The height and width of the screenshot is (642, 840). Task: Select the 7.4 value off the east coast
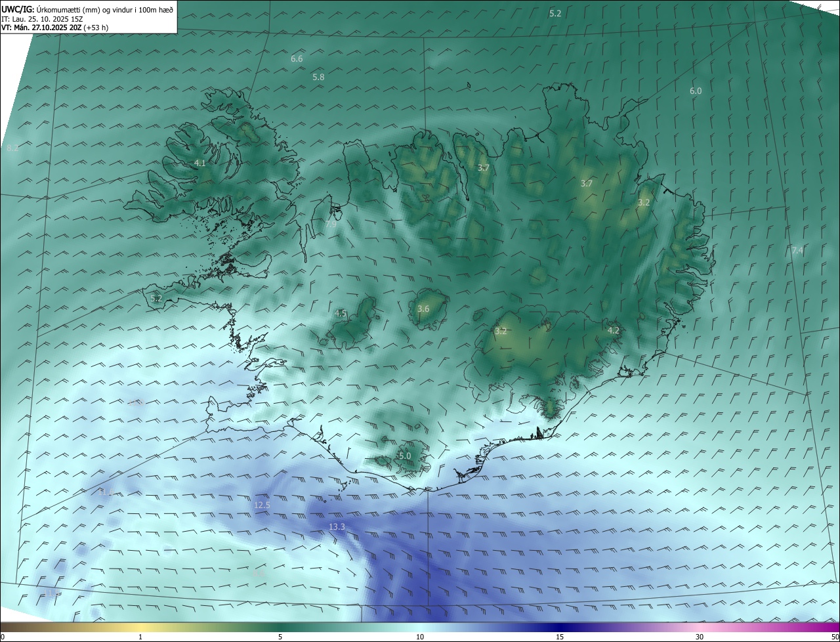pos(797,250)
